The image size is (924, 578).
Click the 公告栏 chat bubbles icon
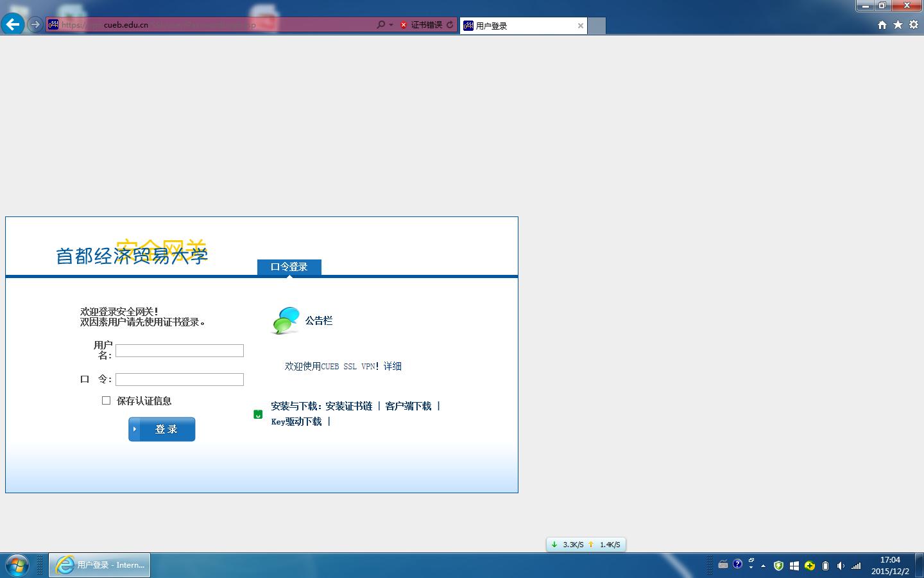tap(286, 320)
